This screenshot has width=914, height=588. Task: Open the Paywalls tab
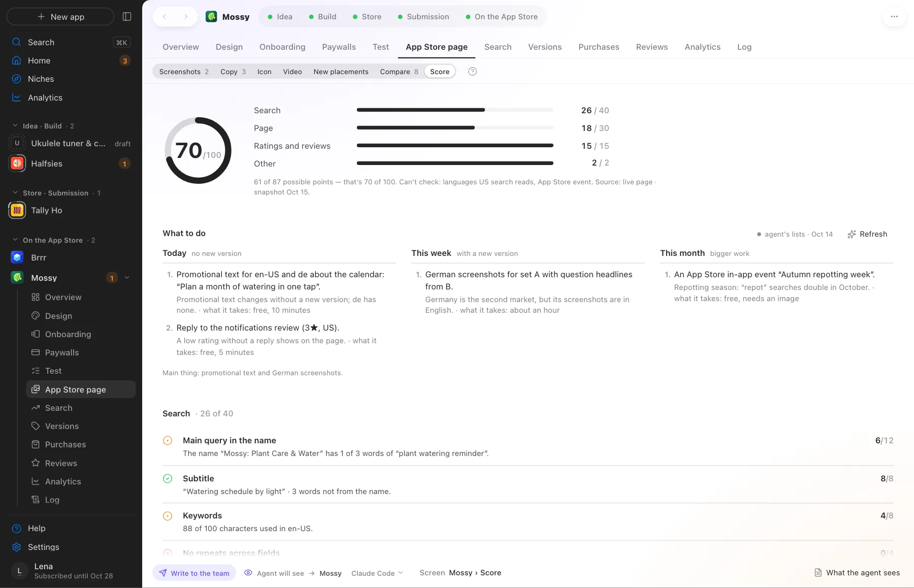[x=339, y=47]
